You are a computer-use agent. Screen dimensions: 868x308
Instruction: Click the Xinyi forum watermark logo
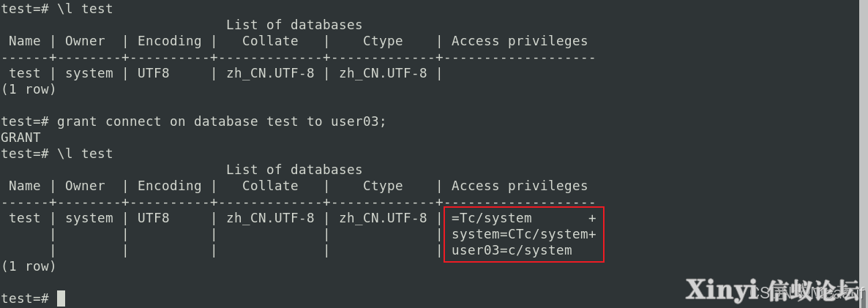tap(774, 290)
